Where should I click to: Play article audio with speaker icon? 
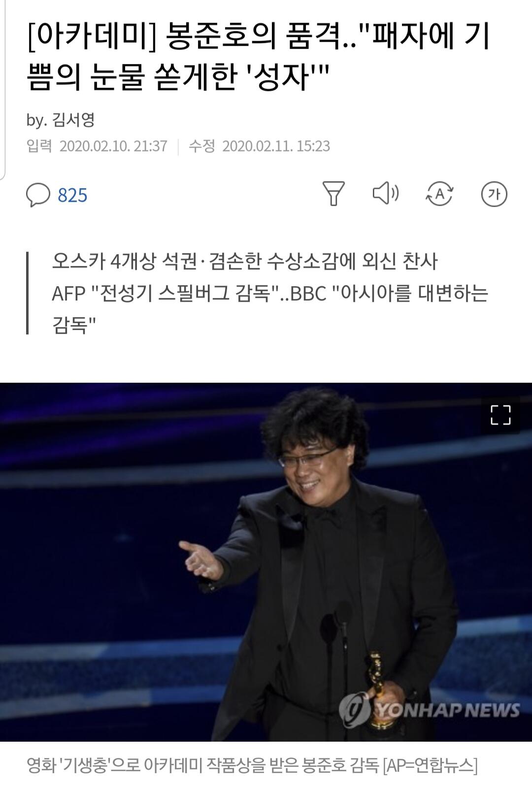(x=386, y=193)
